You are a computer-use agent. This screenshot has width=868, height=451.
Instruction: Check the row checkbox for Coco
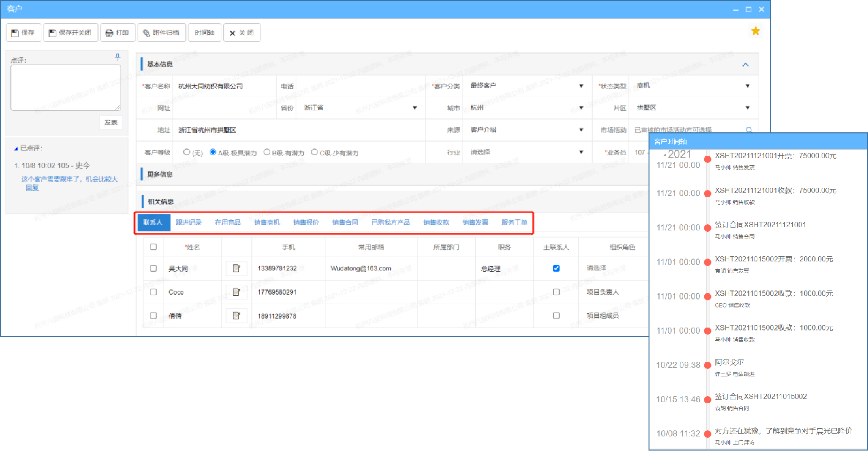pos(153,291)
